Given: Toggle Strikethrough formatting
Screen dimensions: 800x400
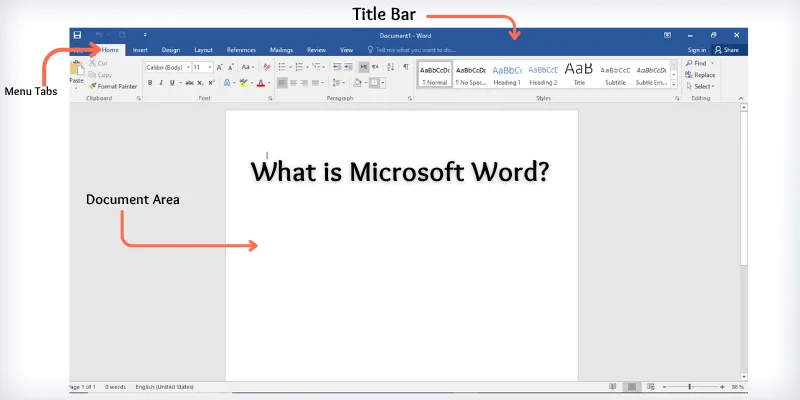Looking at the screenshot, I should click(189, 83).
